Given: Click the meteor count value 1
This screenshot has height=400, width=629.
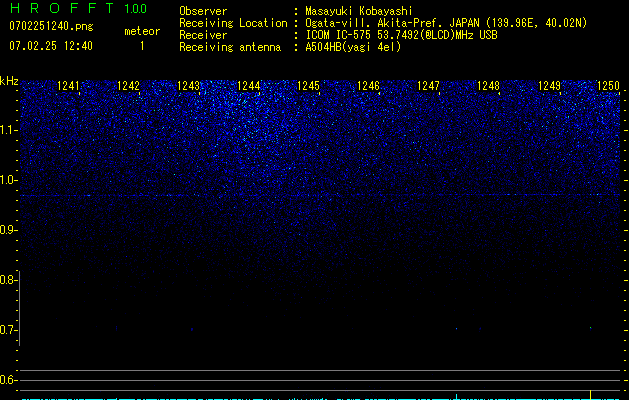Looking at the screenshot, I should pos(142,46).
